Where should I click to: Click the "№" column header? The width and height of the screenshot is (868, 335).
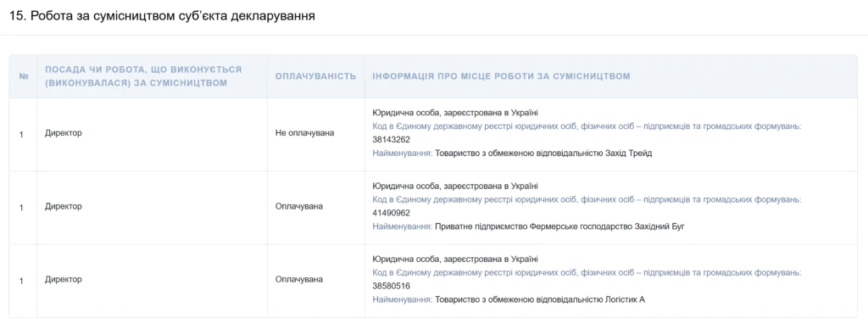pyautogui.click(x=24, y=76)
